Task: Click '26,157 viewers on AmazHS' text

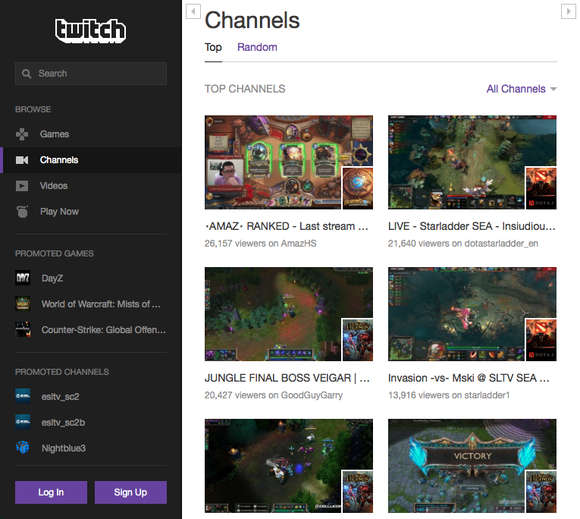Action: click(260, 243)
